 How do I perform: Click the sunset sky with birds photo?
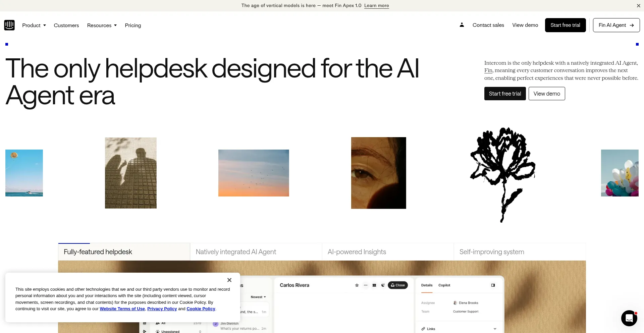coord(254,173)
